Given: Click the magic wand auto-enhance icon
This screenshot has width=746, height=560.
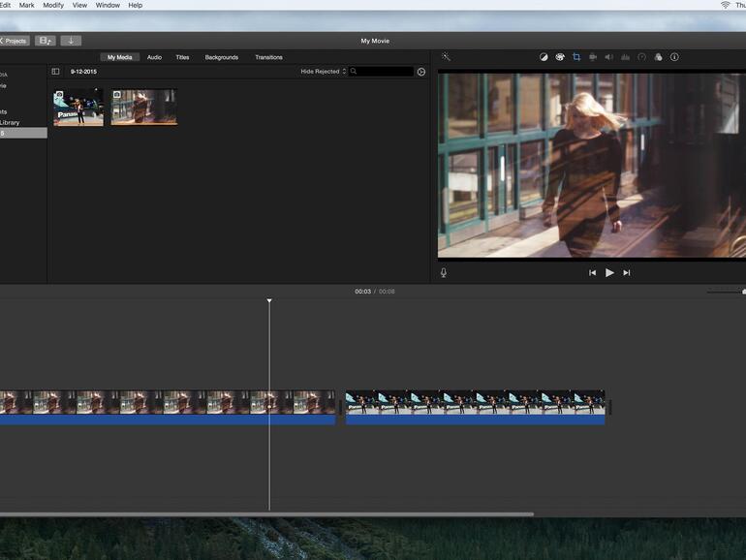Looking at the screenshot, I should (x=446, y=57).
